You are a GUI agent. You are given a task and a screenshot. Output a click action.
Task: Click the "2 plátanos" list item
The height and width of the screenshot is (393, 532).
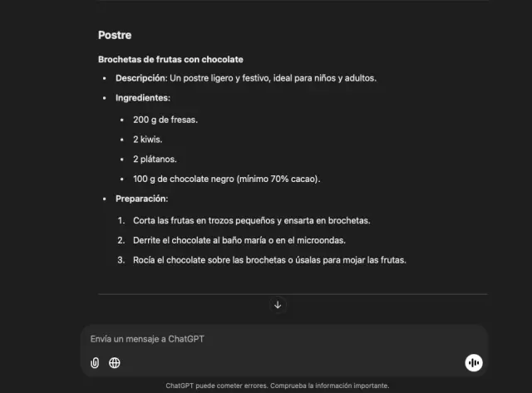point(155,159)
